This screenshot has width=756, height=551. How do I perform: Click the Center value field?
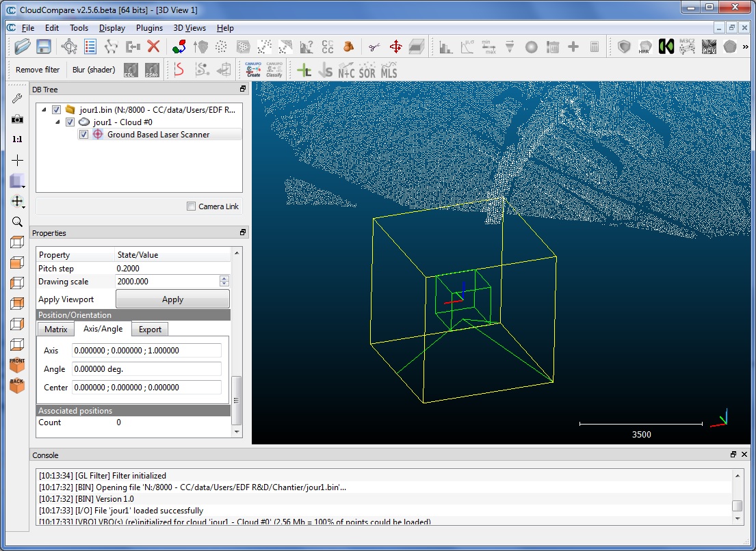(146, 388)
